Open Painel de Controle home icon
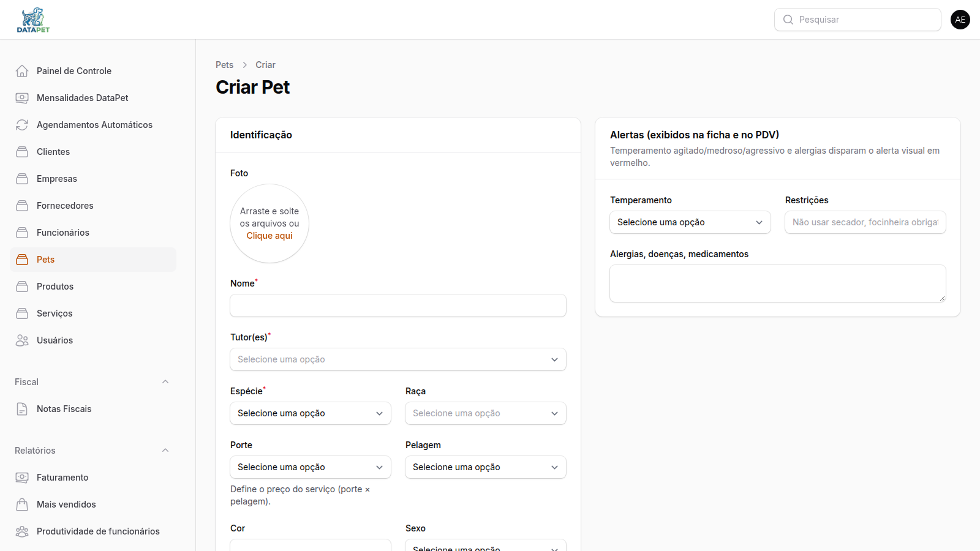The image size is (980, 551). tap(22, 71)
